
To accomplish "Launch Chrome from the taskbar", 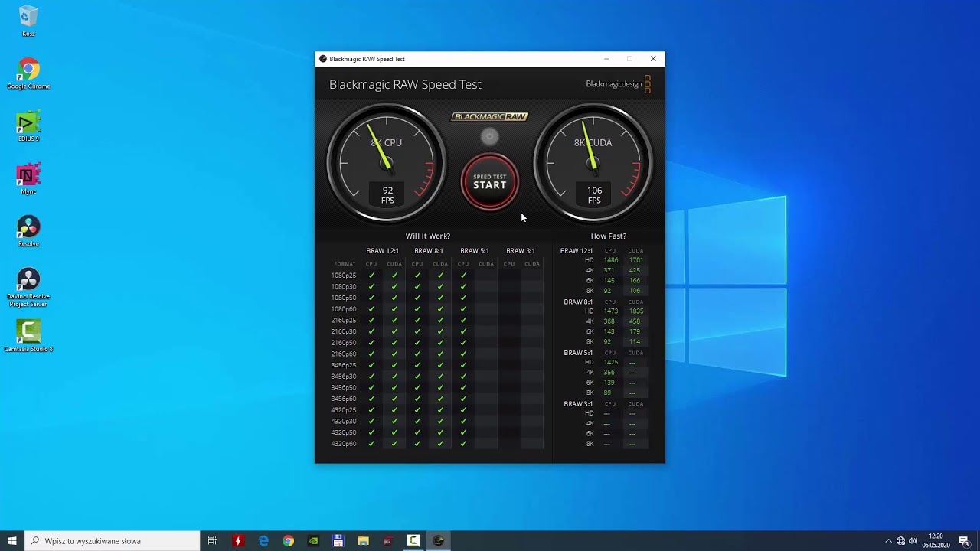I will click(288, 541).
